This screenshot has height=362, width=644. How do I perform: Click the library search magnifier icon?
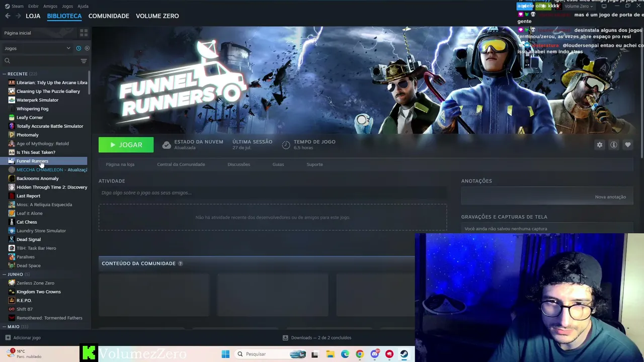point(7,61)
